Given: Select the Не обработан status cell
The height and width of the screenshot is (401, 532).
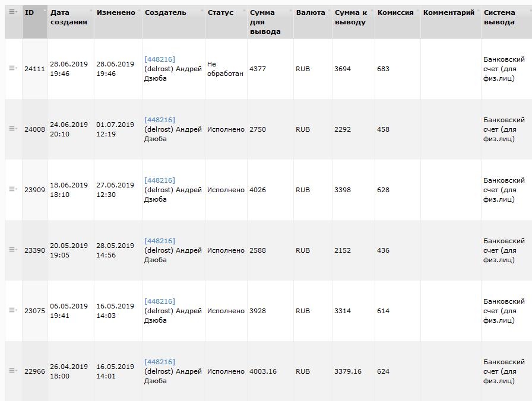Looking at the screenshot, I should [x=225, y=69].
